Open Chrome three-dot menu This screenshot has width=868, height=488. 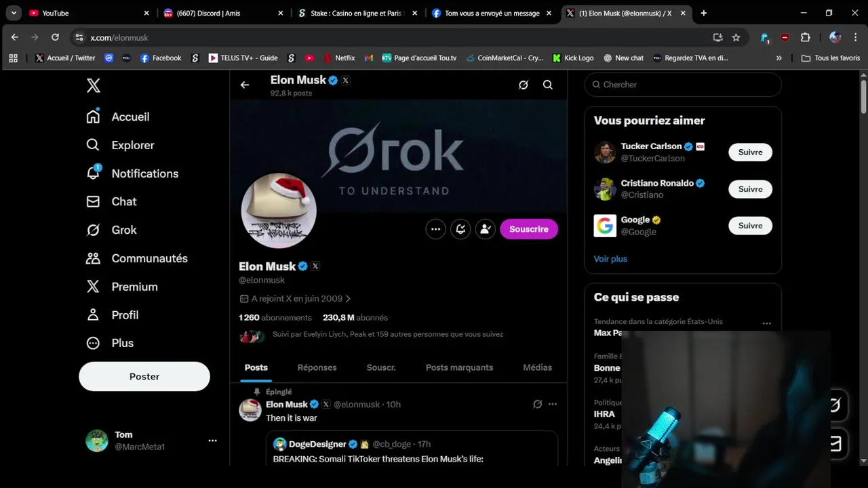point(856,37)
